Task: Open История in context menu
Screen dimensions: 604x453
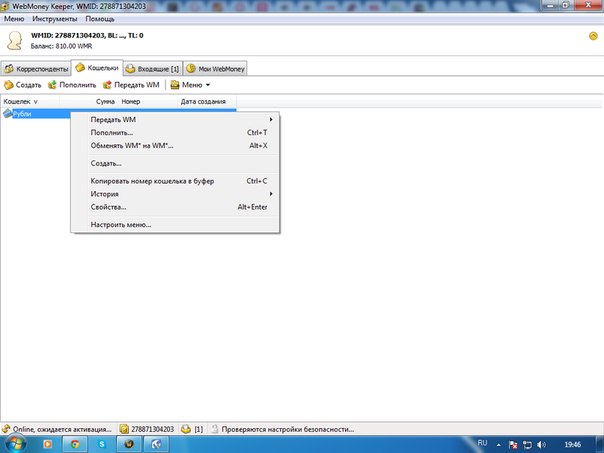Action: pyautogui.click(x=175, y=194)
